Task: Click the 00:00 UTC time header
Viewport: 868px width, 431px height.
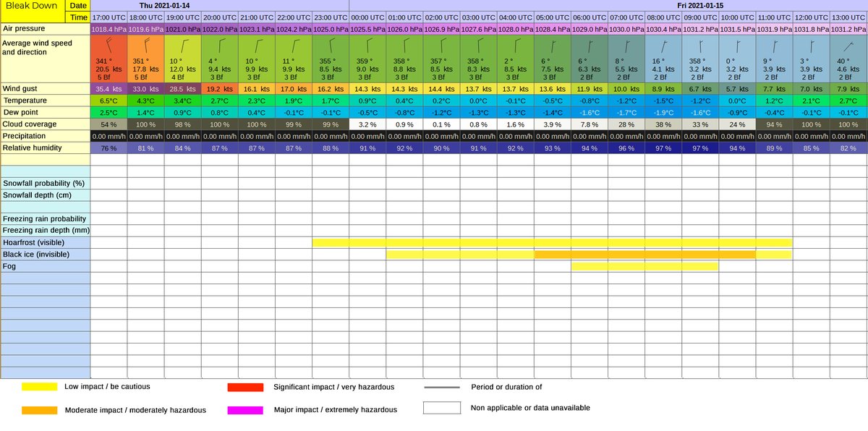Action: tap(368, 17)
